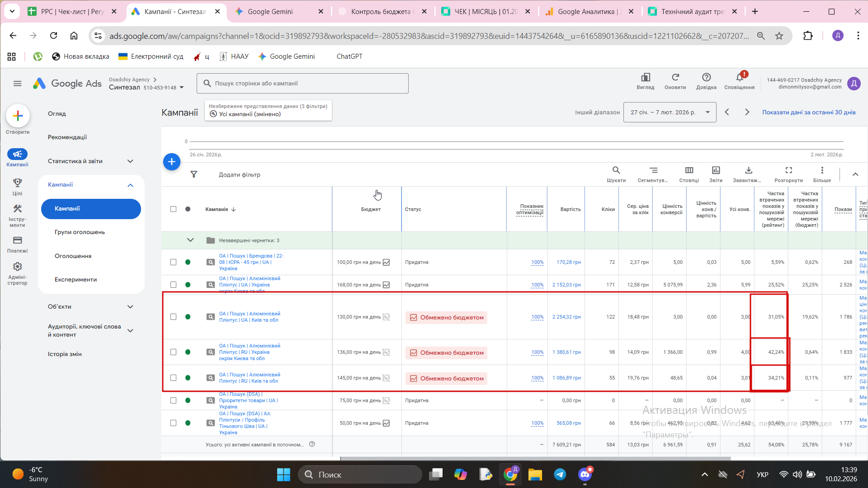The width and height of the screenshot is (868, 488).
Task: Tick the checkbox for the Брендова campaign row
Action: (x=173, y=262)
